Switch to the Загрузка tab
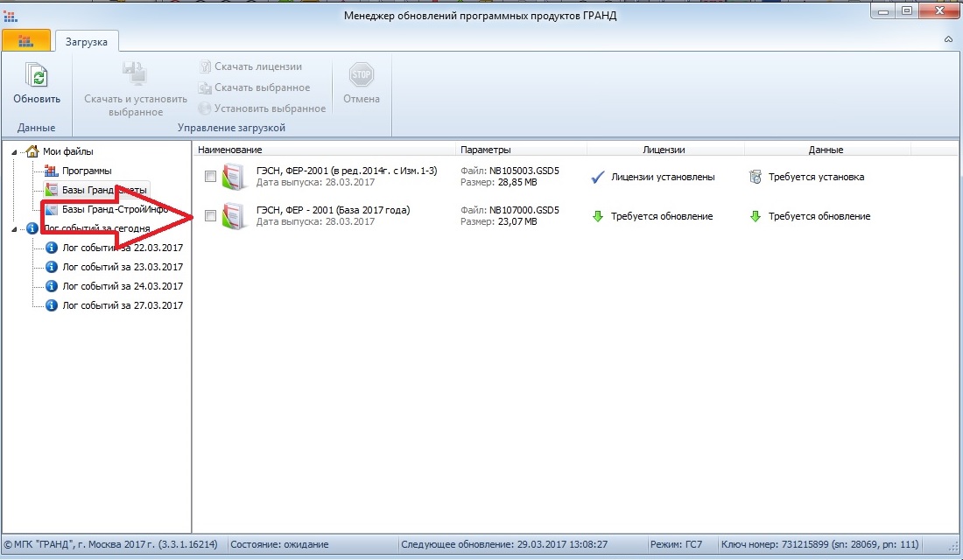 (87, 42)
